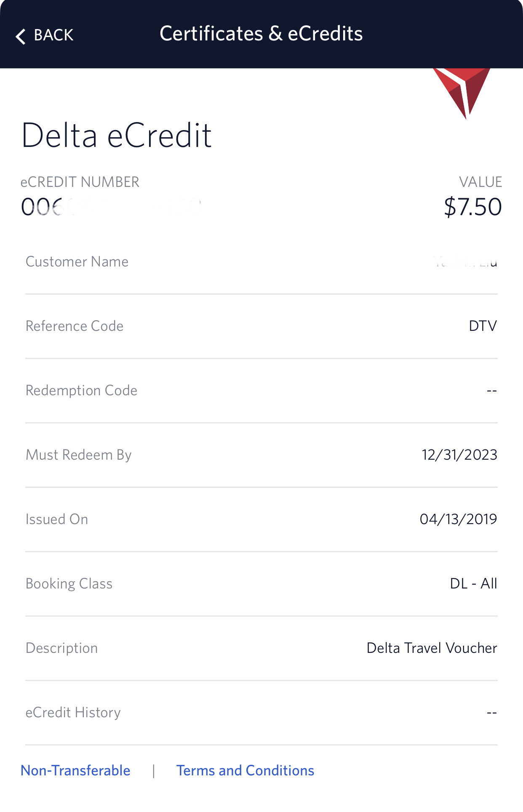Click the 12/31/2023 redeem-by date
This screenshot has height=812, width=523.
pos(459,455)
